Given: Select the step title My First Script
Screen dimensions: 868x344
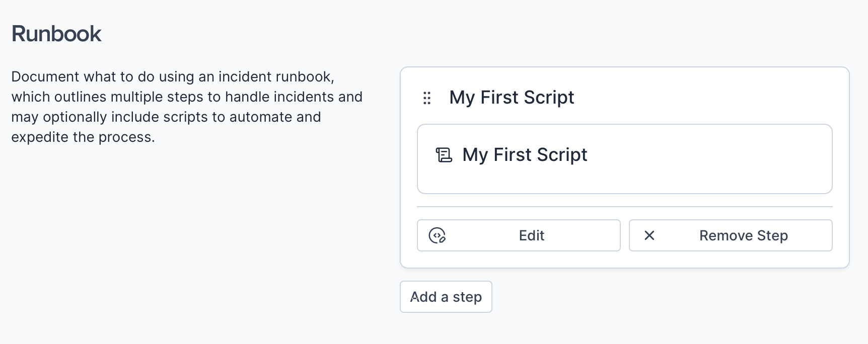Looking at the screenshot, I should [x=512, y=98].
